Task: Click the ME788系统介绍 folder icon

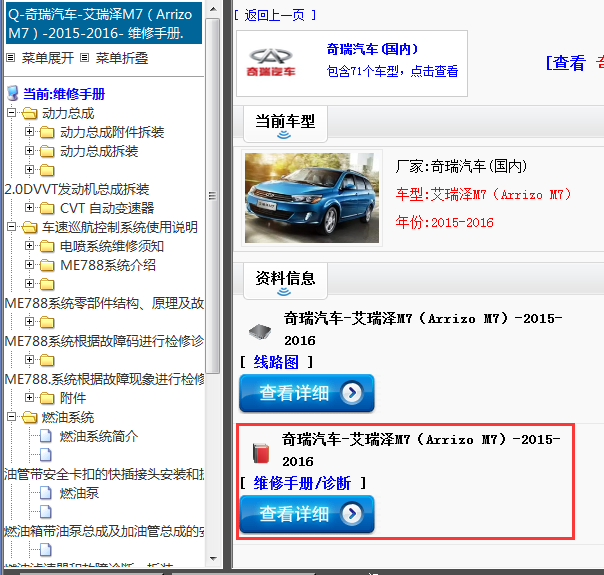Action: click(47, 265)
